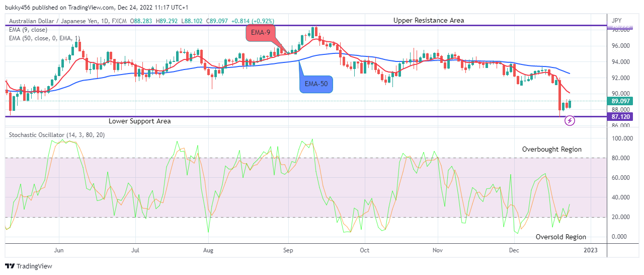The height and width of the screenshot is (275, 644).
Task: Click the 100.000 oscillator axis value
Action: pyautogui.click(x=622, y=139)
